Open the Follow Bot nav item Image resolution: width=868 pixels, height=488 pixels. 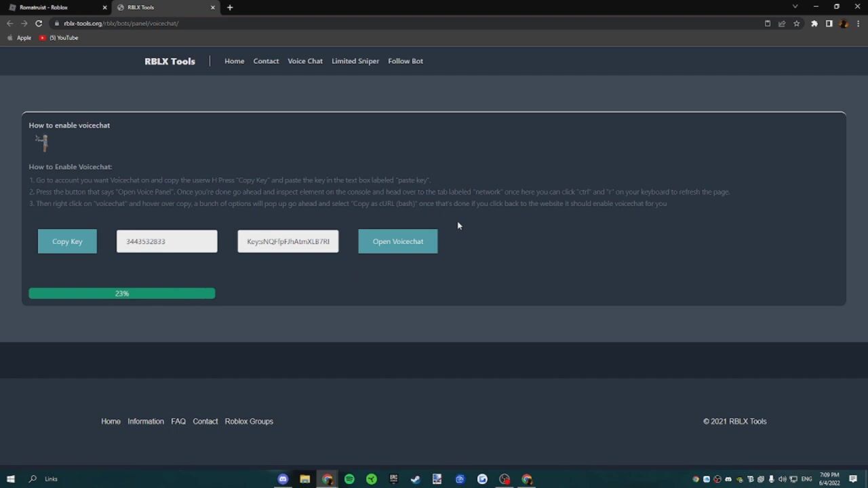point(406,61)
